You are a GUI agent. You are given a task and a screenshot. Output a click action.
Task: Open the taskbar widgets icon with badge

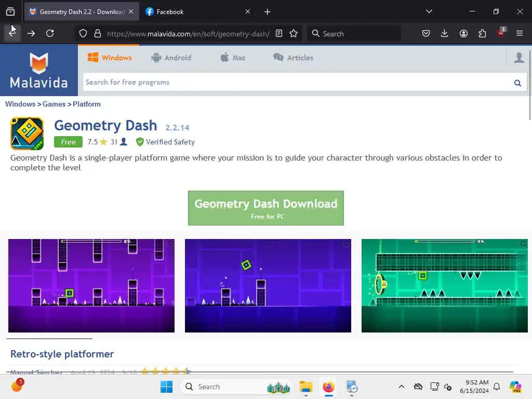coord(17,385)
